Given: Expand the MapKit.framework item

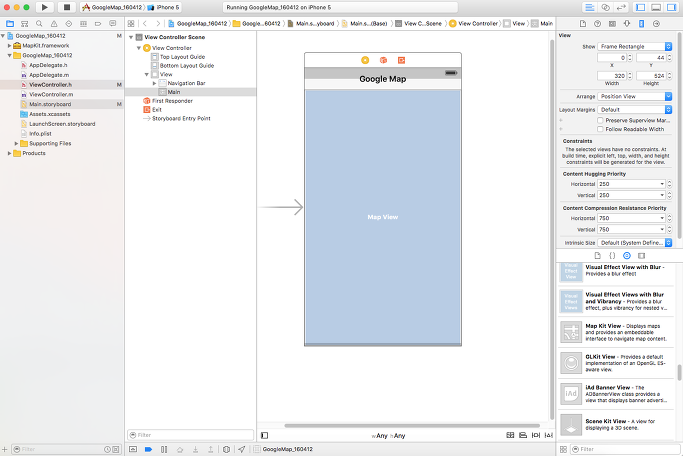Looking at the screenshot, I should pyautogui.click(x=10, y=45).
